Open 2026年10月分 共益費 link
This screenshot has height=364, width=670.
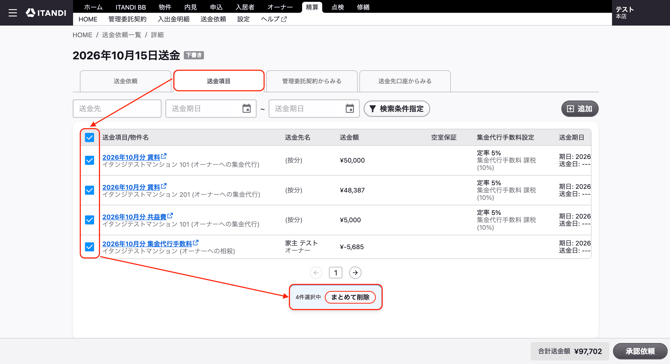138,217
